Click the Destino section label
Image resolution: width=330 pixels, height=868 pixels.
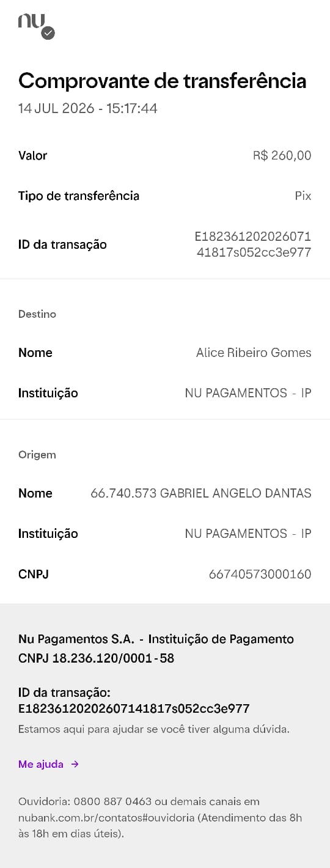click(x=37, y=314)
